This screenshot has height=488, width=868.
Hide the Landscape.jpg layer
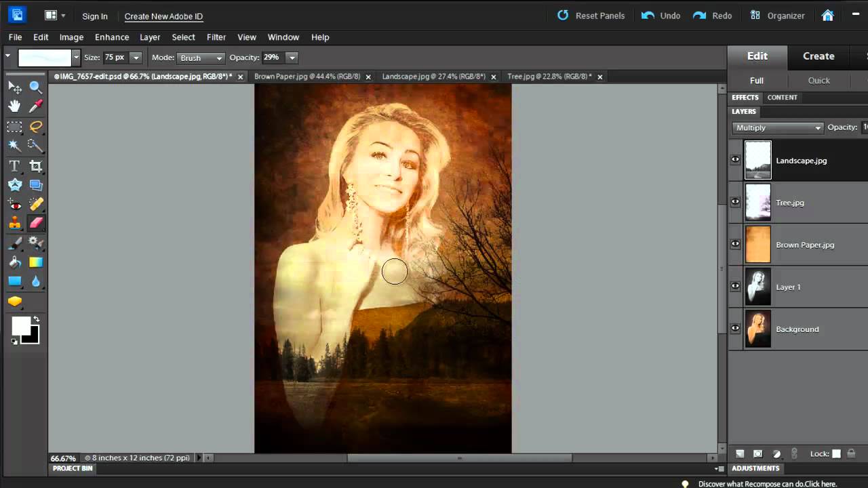(x=735, y=160)
